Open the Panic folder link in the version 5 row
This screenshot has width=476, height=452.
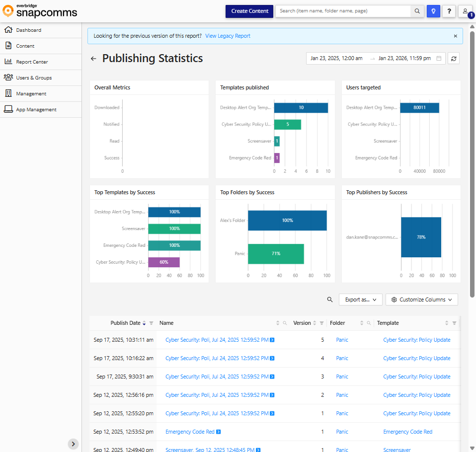(342, 340)
